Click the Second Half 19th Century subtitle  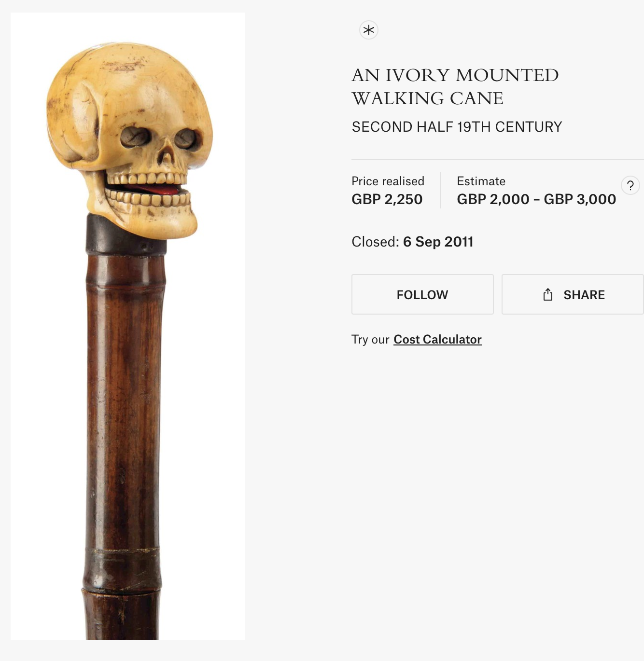[x=457, y=126]
